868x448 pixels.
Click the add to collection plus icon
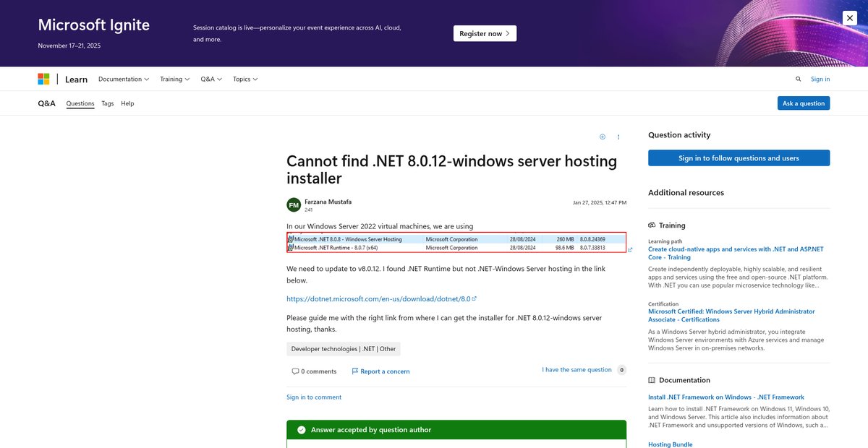point(603,137)
